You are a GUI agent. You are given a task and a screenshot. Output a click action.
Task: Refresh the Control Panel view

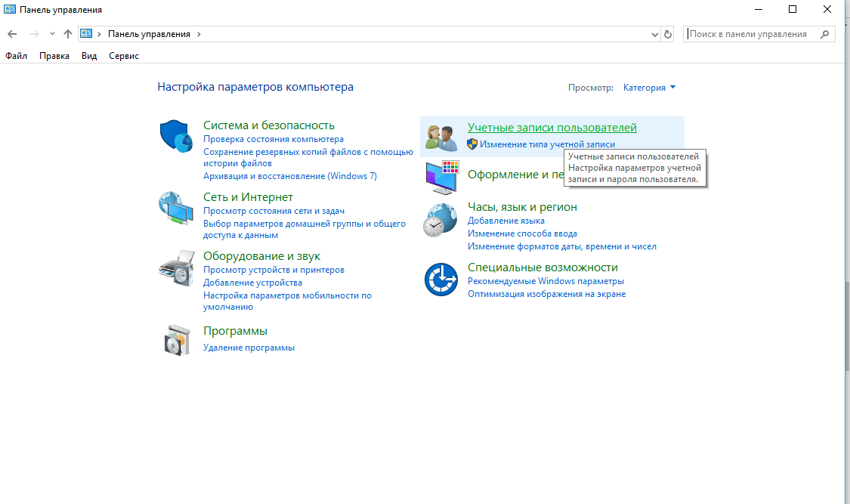click(668, 34)
